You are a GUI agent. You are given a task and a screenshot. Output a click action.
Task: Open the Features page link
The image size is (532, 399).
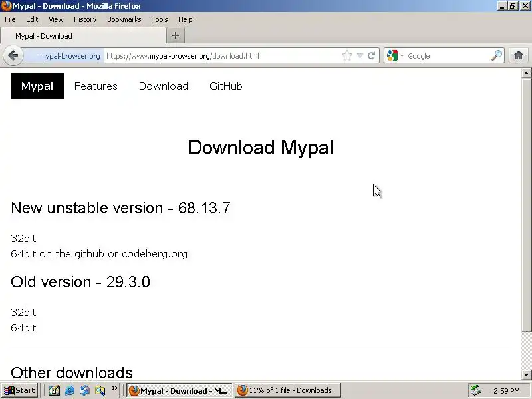click(96, 86)
